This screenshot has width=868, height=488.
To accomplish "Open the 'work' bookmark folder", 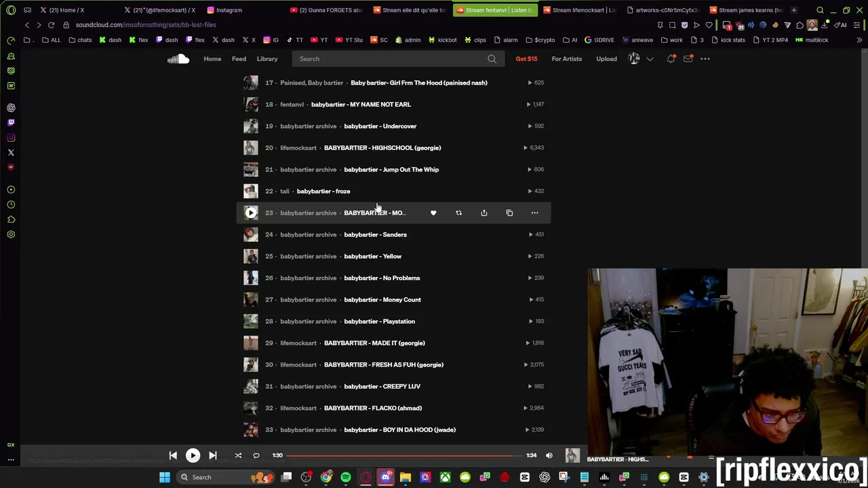I will pyautogui.click(x=671, y=40).
